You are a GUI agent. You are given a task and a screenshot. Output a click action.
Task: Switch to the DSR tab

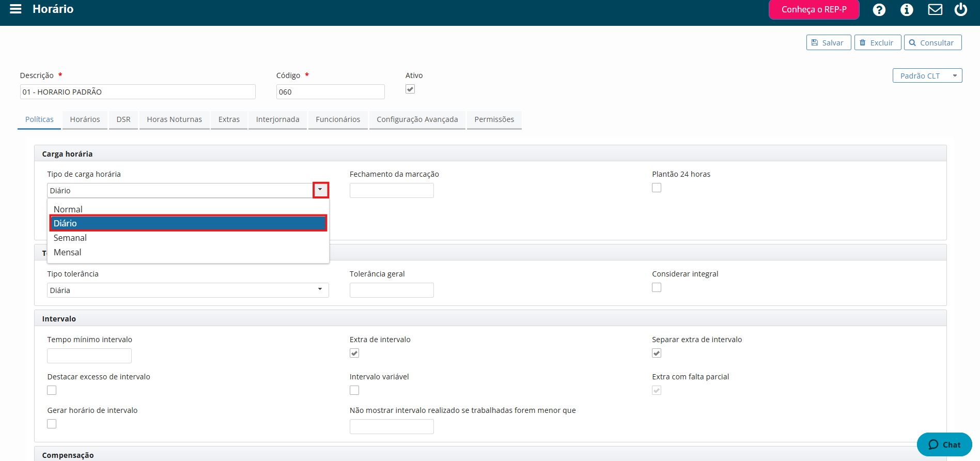coord(123,119)
